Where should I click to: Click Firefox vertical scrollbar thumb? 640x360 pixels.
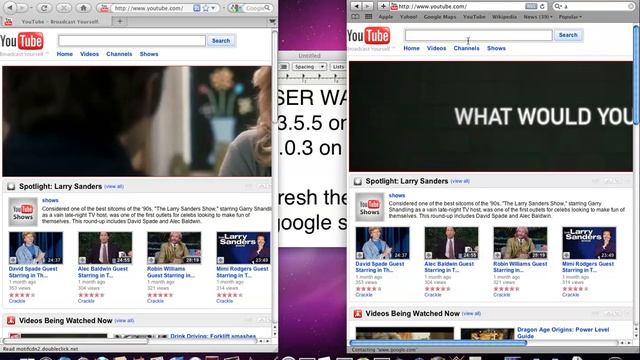(274, 78)
